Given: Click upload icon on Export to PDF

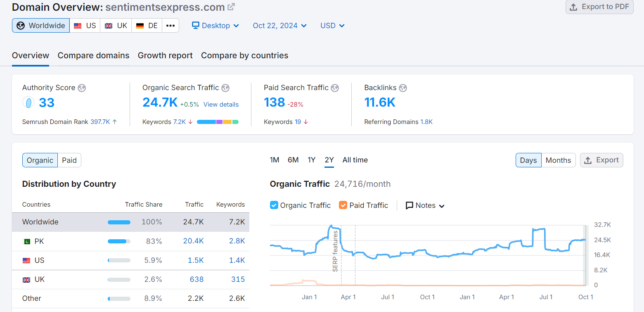Looking at the screenshot, I should click(573, 7).
